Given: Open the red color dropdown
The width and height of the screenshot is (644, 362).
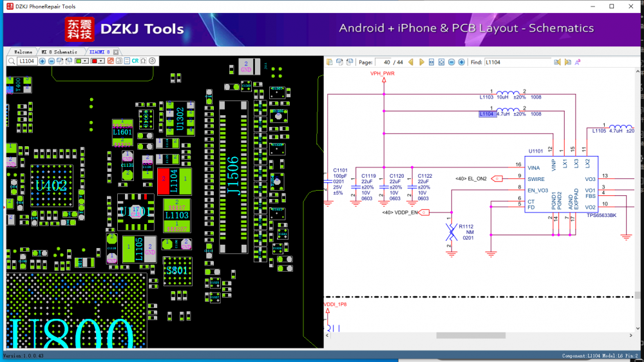Looking at the screenshot, I should click(x=101, y=61).
